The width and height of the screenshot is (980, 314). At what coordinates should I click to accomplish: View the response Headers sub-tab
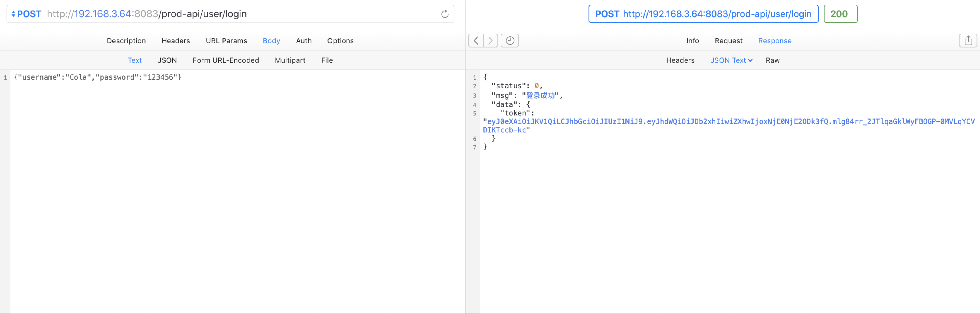[680, 60]
